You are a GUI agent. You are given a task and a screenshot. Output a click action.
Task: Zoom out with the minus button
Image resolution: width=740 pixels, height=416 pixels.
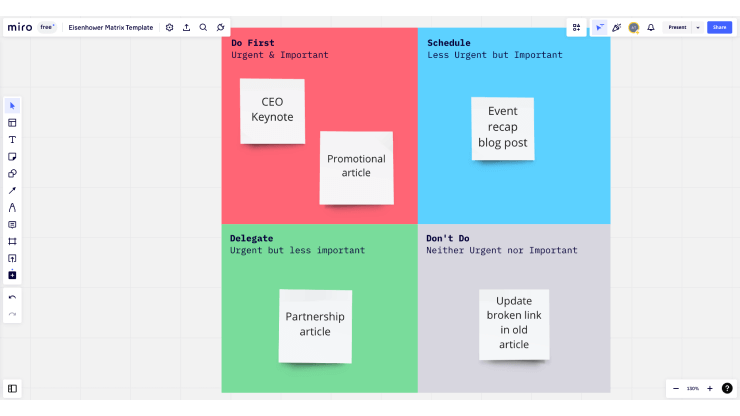pyautogui.click(x=676, y=389)
